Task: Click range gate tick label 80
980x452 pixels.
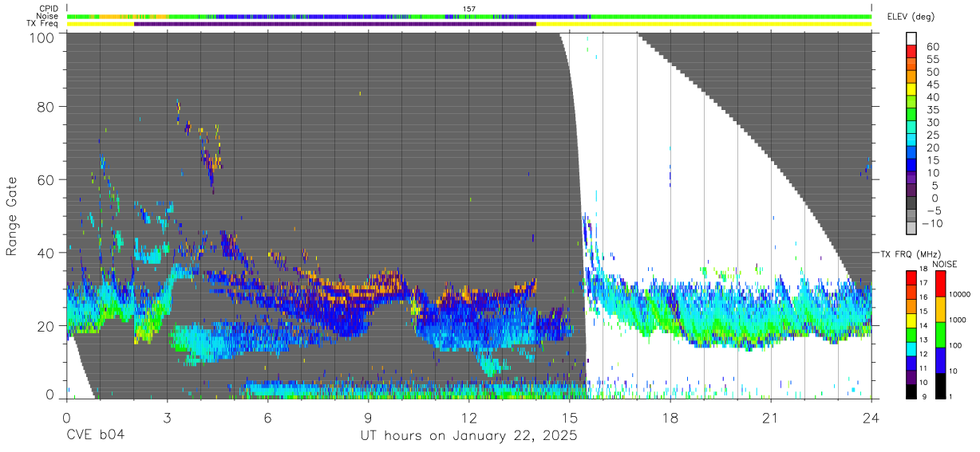Action: [x=46, y=106]
